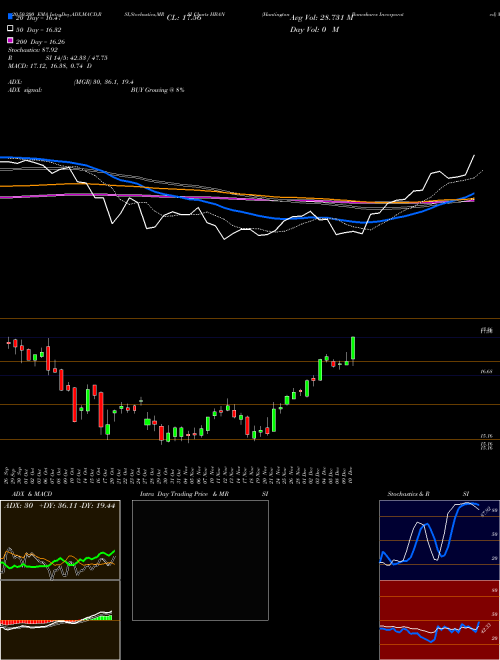500x660 pixels.
Task: Click the 'MACD: 17.12, 16.38, 0.74 D' line
Action: coord(50,66)
